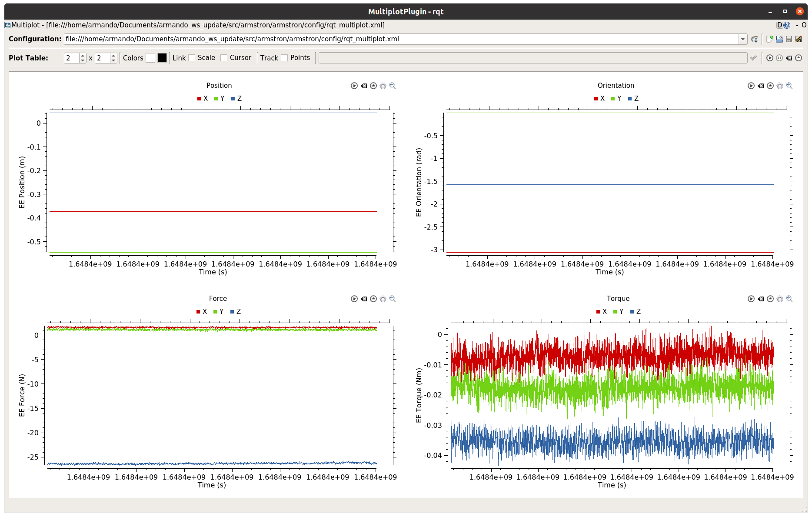Increase the plot table rows count
This screenshot has width=812, height=517.
tap(83, 55)
